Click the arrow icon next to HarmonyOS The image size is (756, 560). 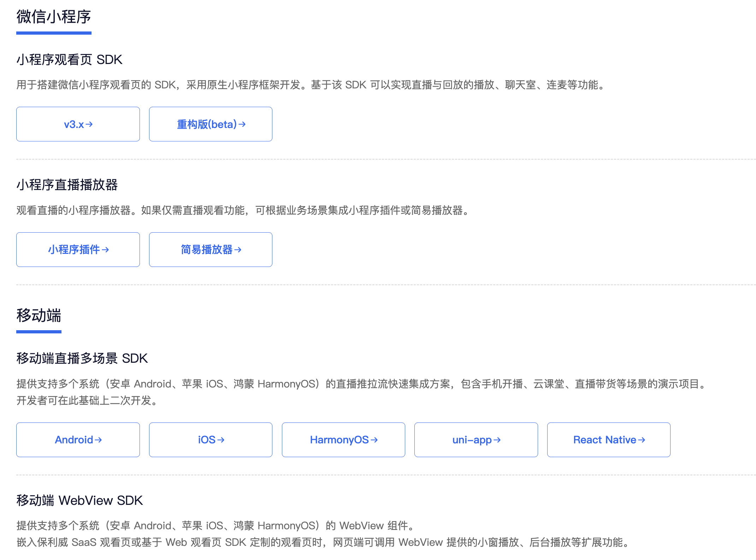[x=374, y=440]
